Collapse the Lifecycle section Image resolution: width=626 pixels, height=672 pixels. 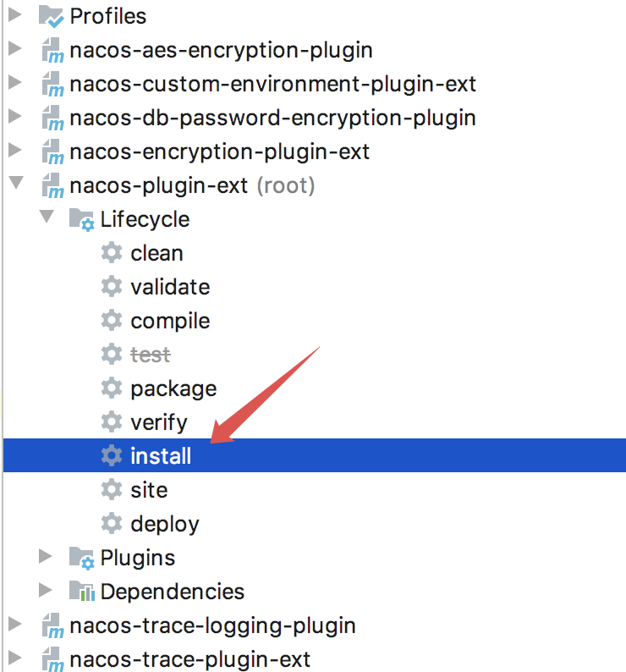point(45,218)
